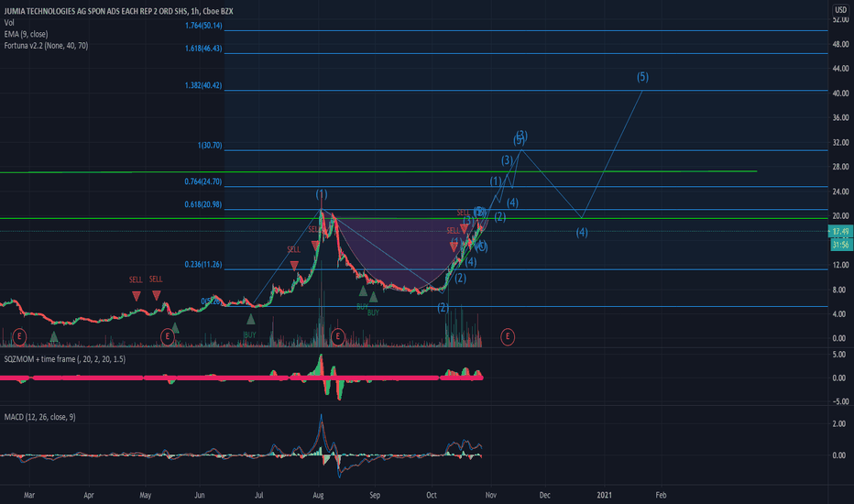854x504 pixels.
Task: Click the earnings E marker near March
Action: pyautogui.click(x=19, y=336)
